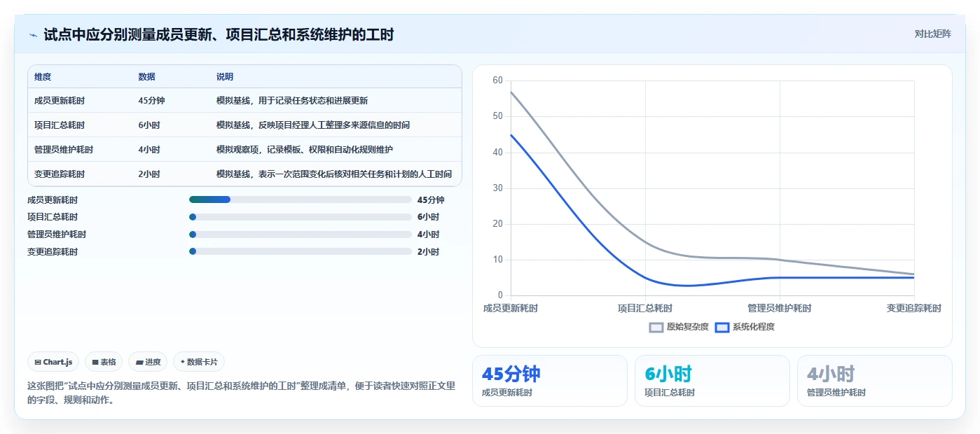This screenshot has width=980, height=434.
Task: Click the 维度 column header
Action: coord(43,77)
